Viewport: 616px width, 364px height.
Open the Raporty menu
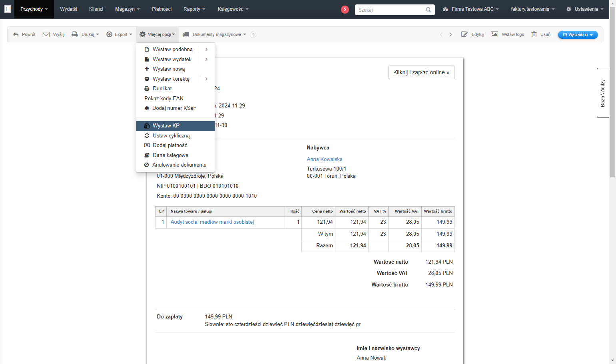pyautogui.click(x=194, y=9)
